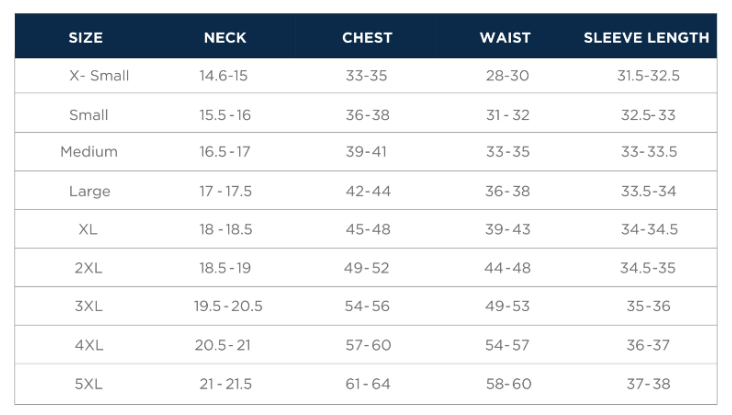The image size is (732, 415).
Task: Select the Large size row label
Action: (x=90, y=191)
